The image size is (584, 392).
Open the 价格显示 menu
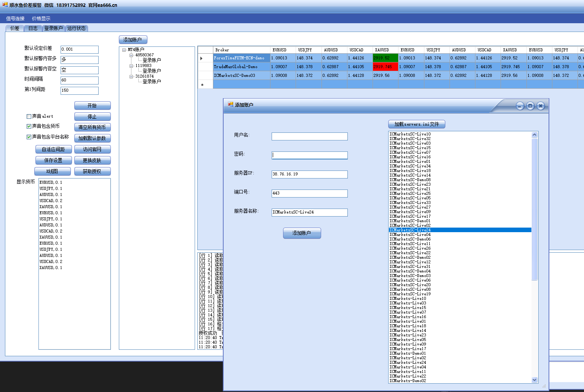point(41,18)
